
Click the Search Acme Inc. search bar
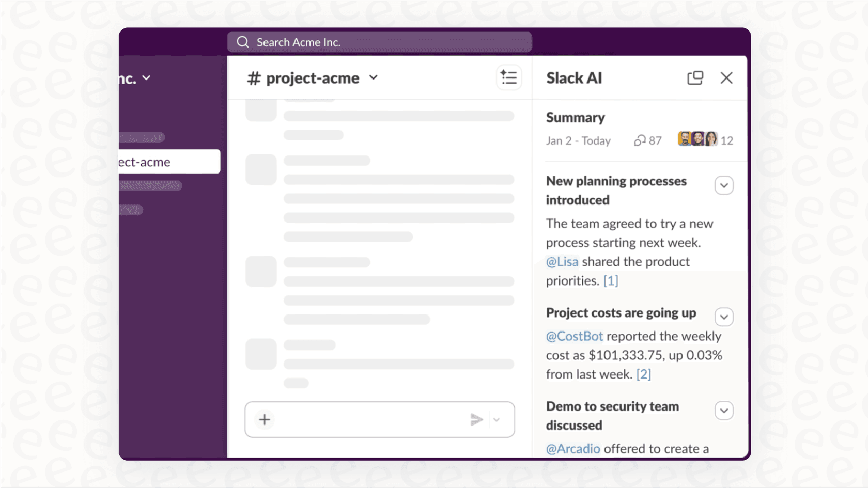(x=380, y=42)
